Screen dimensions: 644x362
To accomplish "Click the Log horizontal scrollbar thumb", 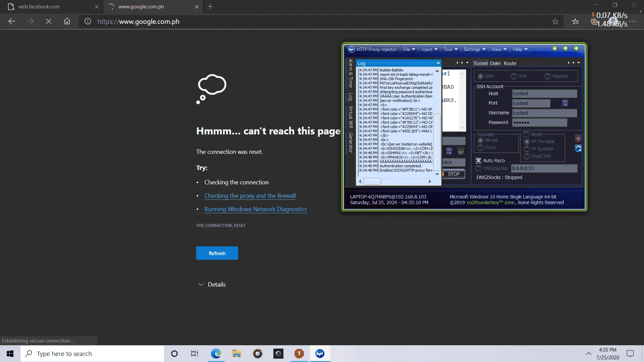I will [x=372, y=181].
